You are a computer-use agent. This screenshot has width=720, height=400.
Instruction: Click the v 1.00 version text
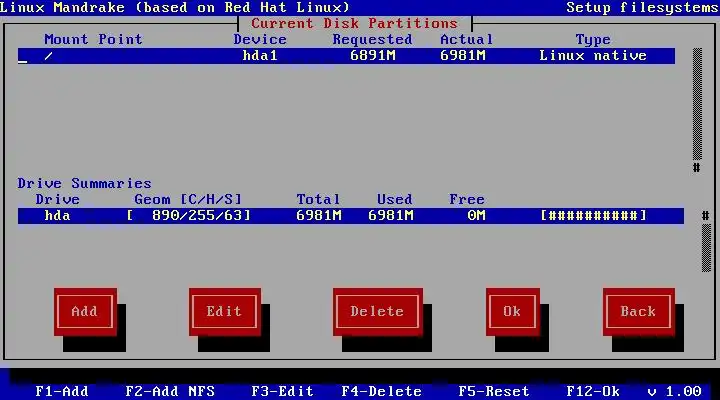[674, 391]
